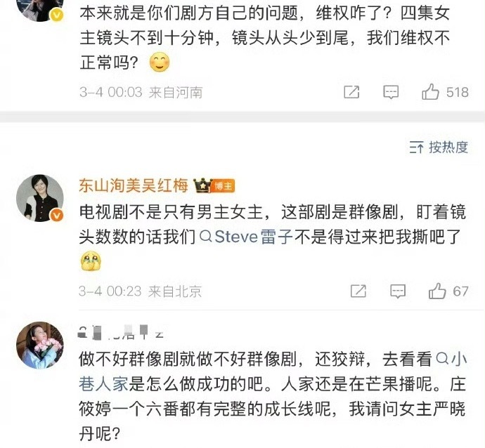The image size is (485, 448).
Task: Repost the 00:23 Beijing comment
Action: pyautogui.click(x=358, y=291)
